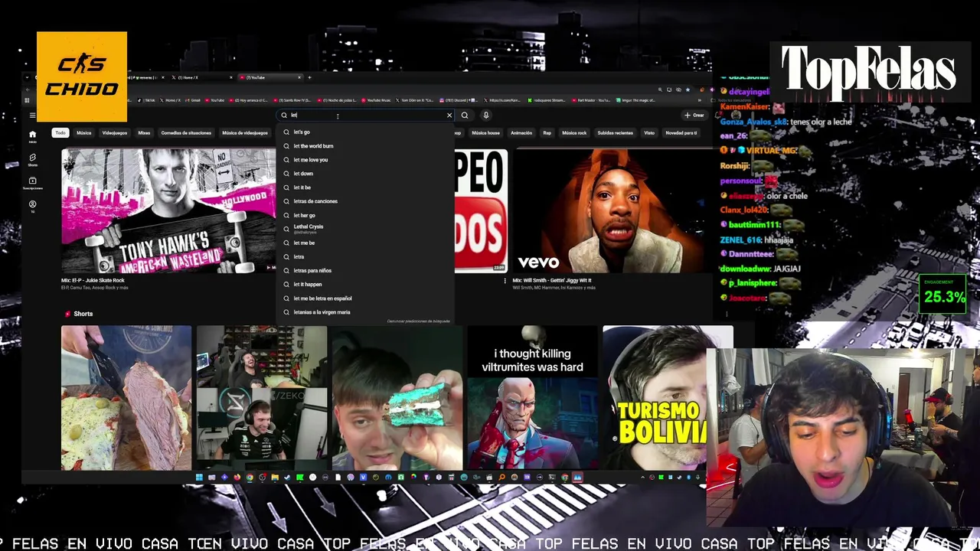Choose suggestion "letras para niños"
This screenshot has height=551, width=980.
coord(366,271)
